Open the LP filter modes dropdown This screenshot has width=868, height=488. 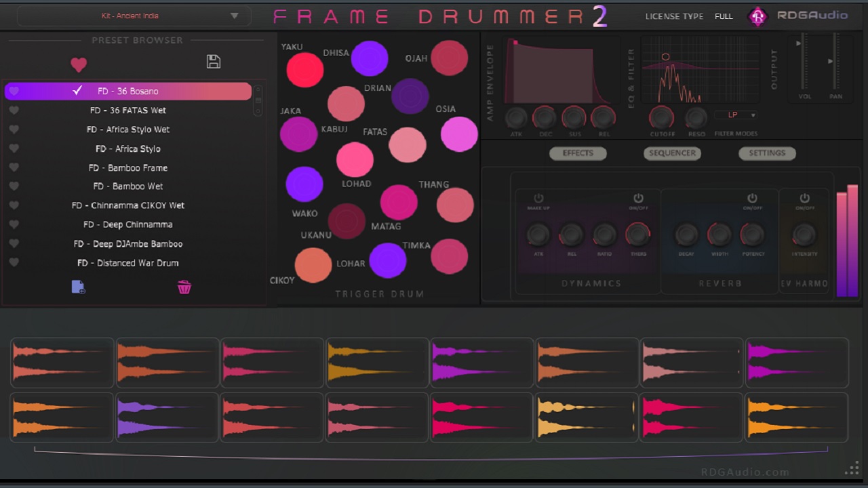click(736, 115)
